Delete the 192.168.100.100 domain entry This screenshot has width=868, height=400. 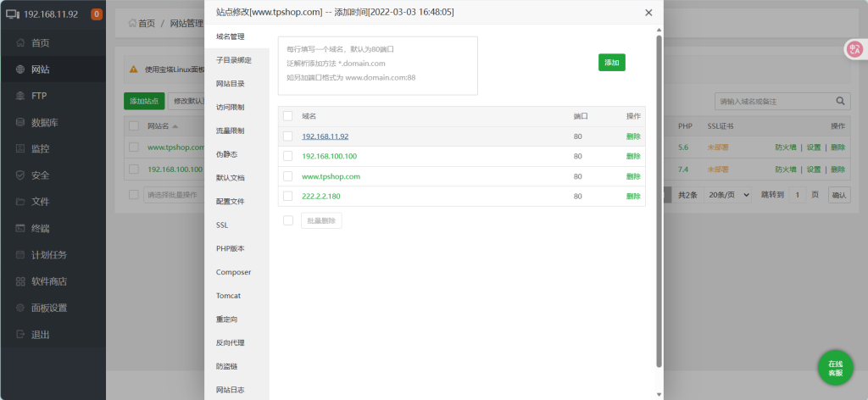(633, 156)
